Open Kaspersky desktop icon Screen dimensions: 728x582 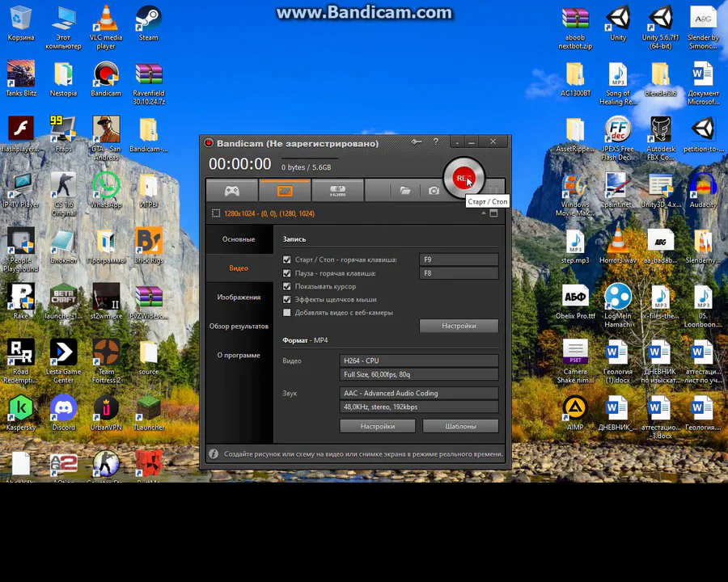20,413
